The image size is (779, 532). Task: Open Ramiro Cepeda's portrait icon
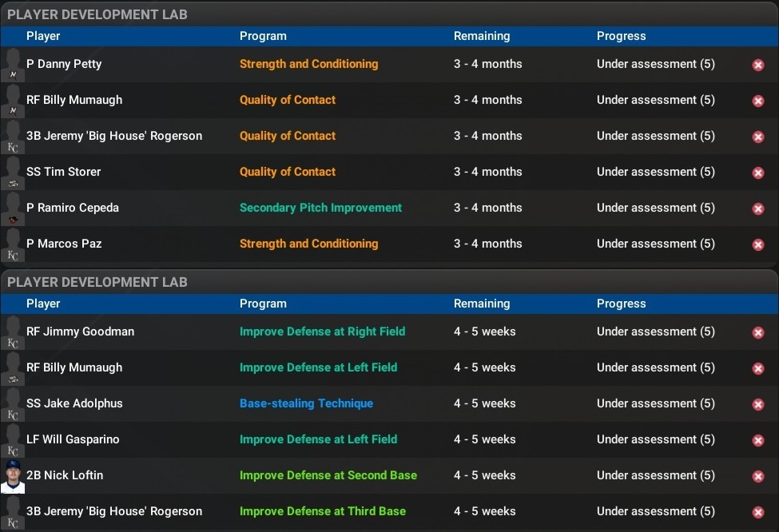[13, 208]
